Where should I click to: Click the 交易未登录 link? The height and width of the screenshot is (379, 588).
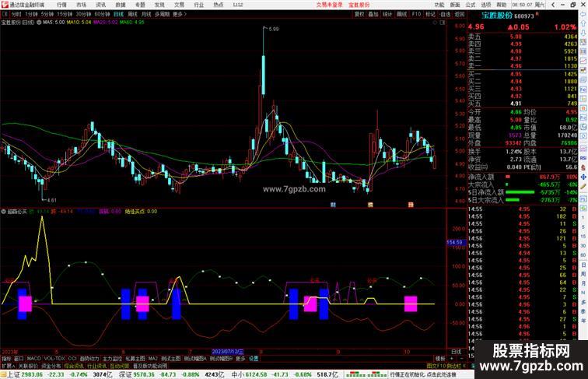coord(330,5)
